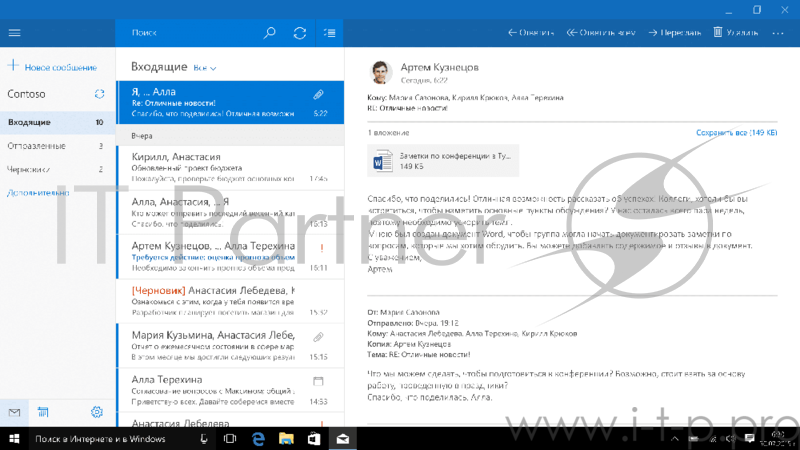Open message from Мария Кузьмина, Анастасия Лебе
Image resolution: width=800 pixels, height=450 pixels.
click(x=230, y=345)
